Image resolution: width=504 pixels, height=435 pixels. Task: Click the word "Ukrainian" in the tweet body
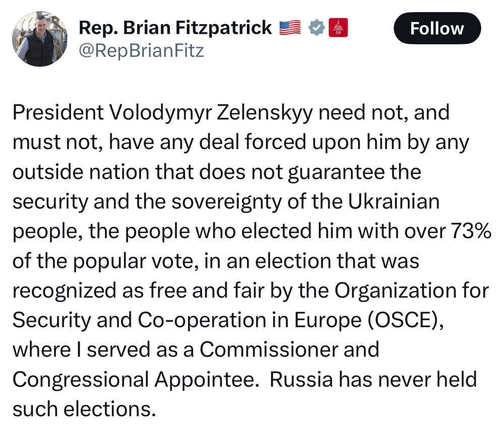pyautogui.click(x=394, y=201)
